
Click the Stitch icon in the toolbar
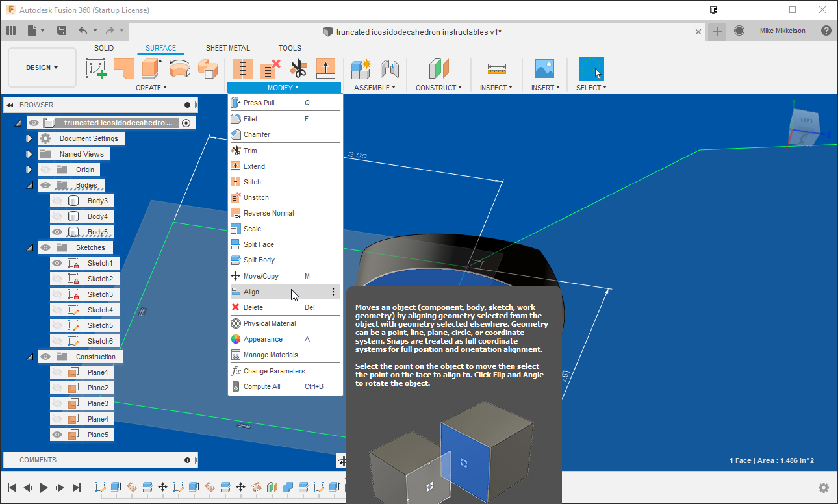[x=242, y=68]
